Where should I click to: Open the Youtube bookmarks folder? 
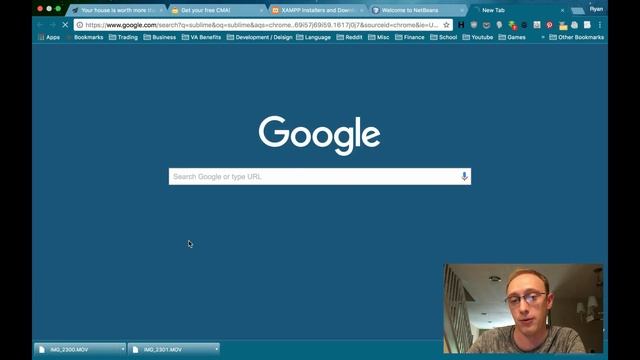point(478,37)
